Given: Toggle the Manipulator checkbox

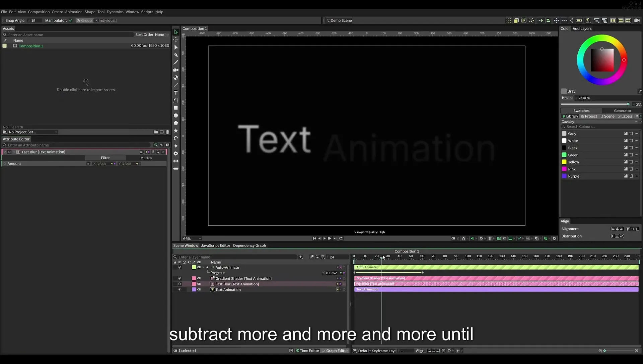Looking at the screenshot, I should pyautogui.click(x=71, y=20).
